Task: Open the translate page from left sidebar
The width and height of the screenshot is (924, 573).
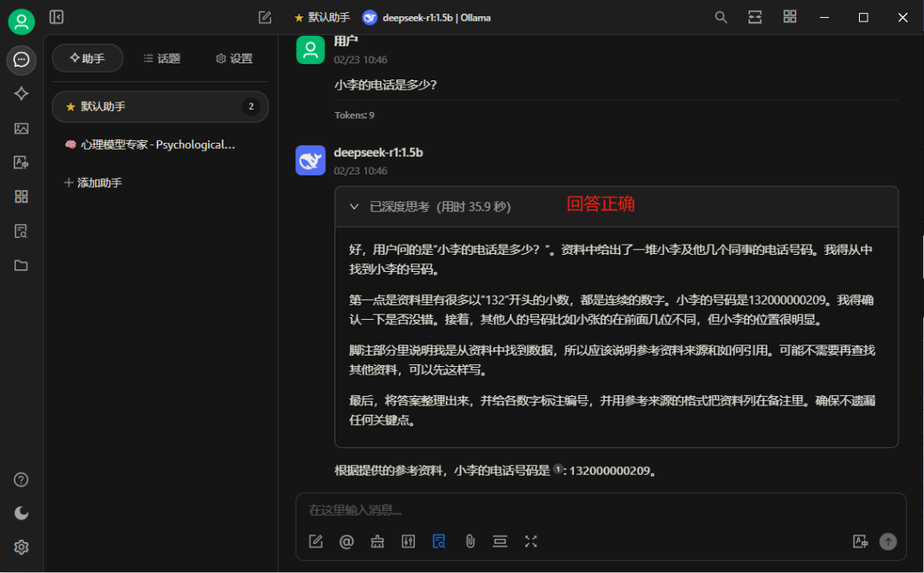Action: [21, 162]
